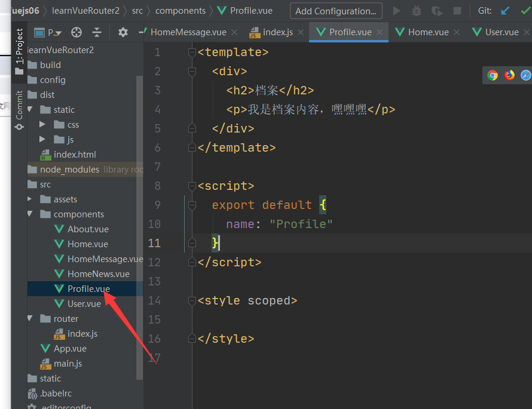
Task: Open Firefox browser preview icon
Action: point(509,75)
